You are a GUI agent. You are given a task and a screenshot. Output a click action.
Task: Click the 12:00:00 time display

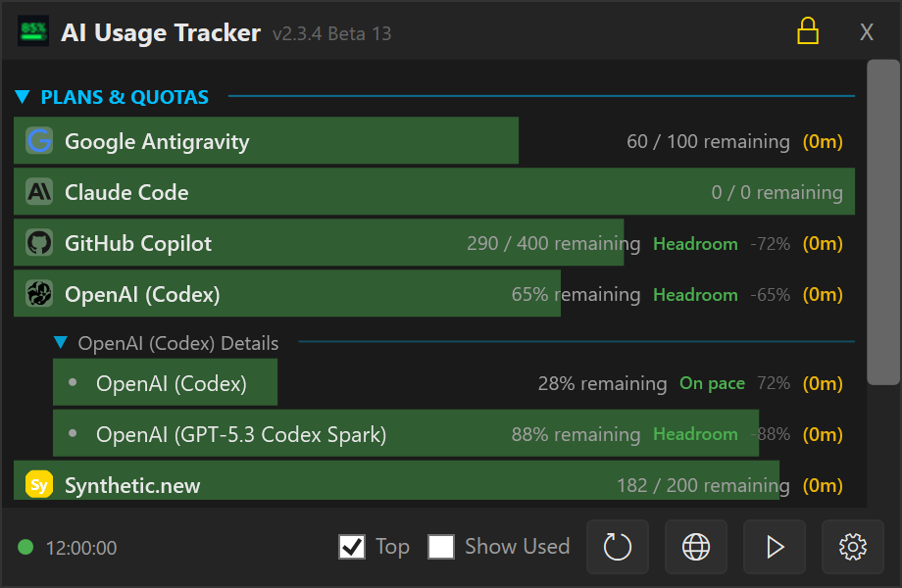pos(81,548)
